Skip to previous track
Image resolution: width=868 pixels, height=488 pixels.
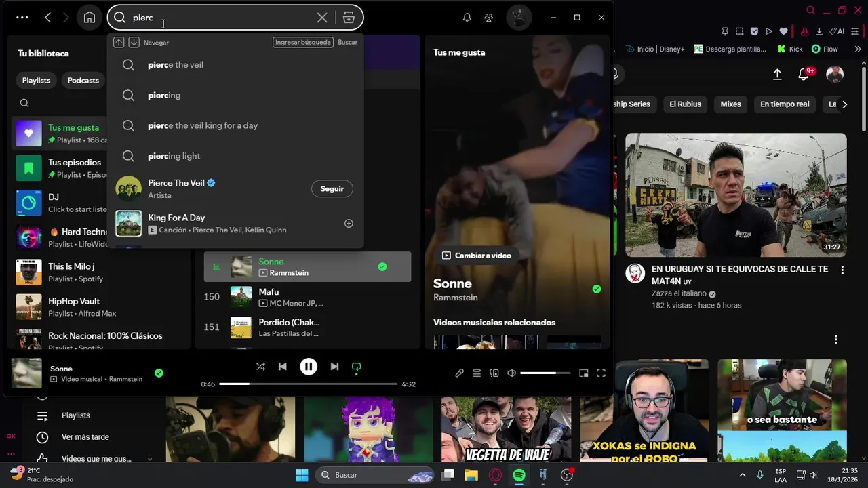tap(282, 367)
